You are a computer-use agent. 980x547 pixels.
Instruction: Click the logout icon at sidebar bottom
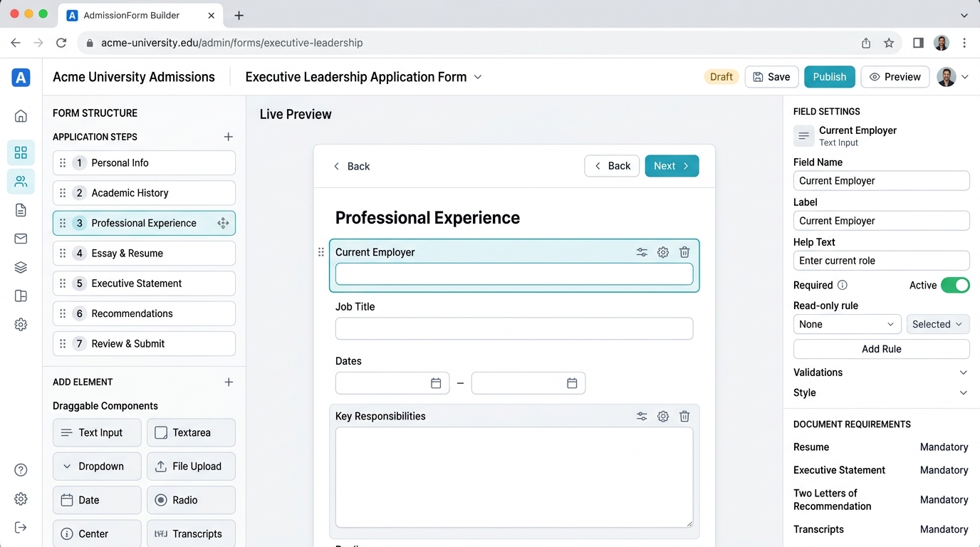pos(21,527)
